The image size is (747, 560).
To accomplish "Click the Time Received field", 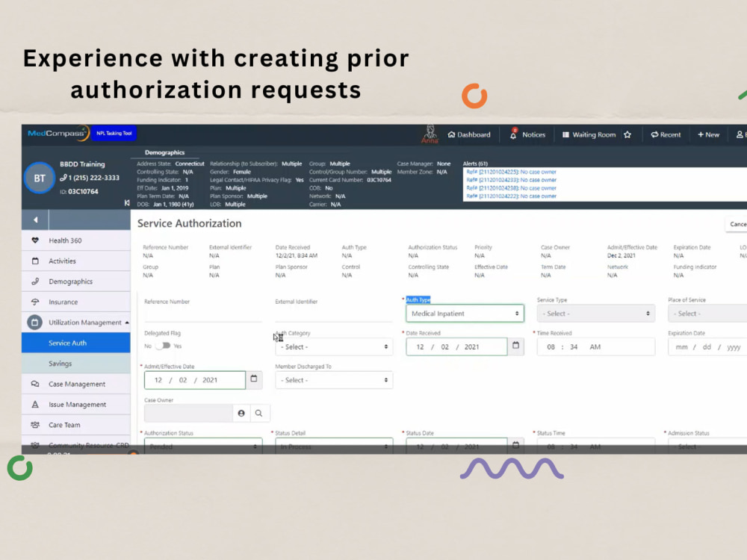I will [x=596, y=346].
